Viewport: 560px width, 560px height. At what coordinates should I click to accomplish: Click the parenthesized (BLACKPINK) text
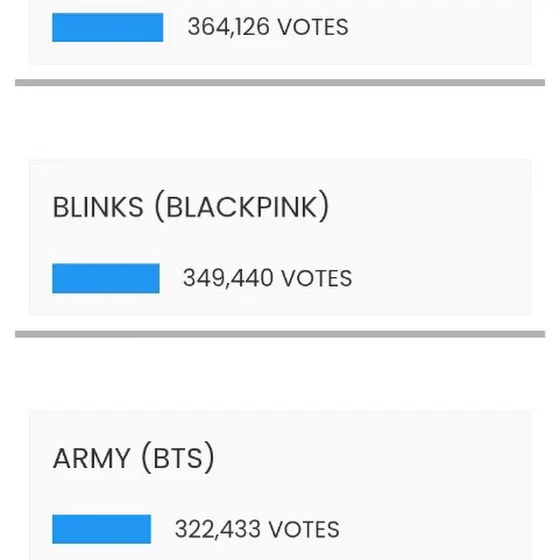click(x=242, y=206)
